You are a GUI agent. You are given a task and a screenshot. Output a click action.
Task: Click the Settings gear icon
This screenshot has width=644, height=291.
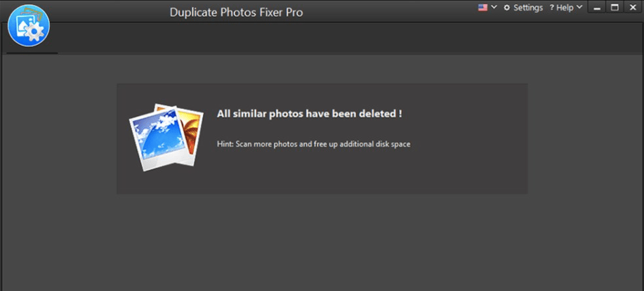(507, 8)
